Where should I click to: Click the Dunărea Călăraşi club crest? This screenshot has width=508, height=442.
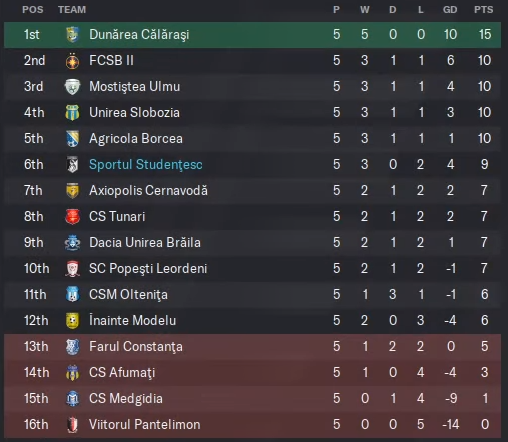point(72,34)
